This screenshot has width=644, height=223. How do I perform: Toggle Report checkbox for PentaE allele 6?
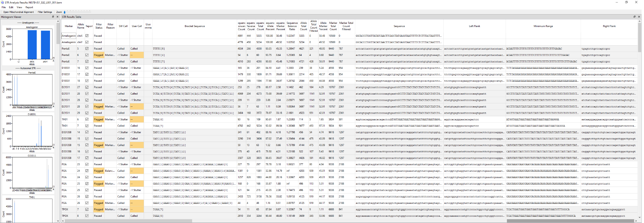[x=87, y=55]
